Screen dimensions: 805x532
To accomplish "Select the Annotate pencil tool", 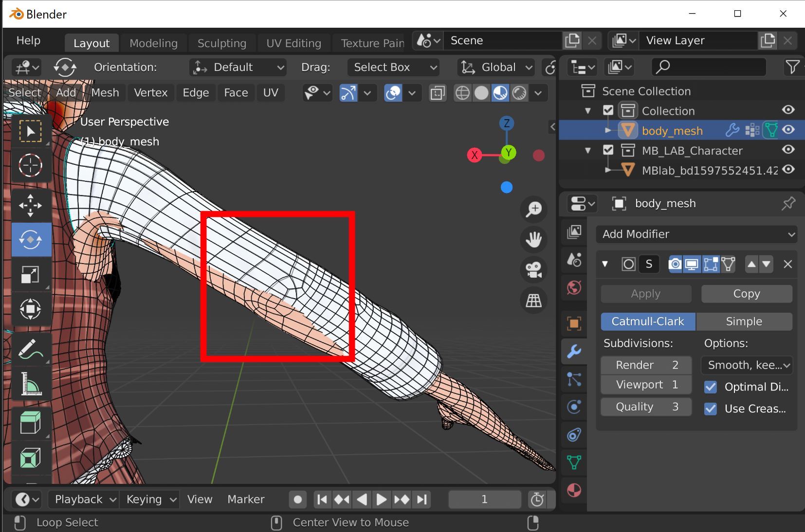I will coord(31,349).
